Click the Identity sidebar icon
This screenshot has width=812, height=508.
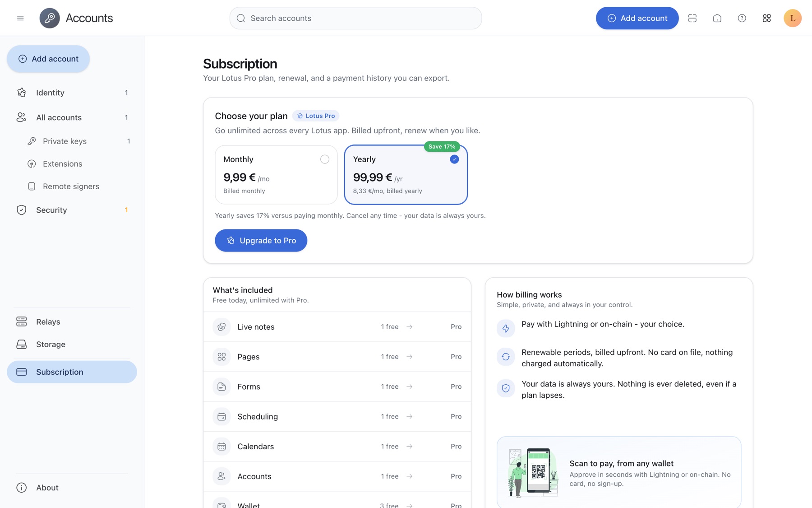21,93
